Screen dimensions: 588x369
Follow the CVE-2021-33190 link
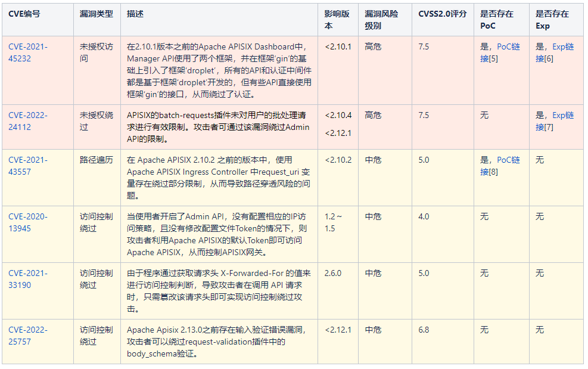[x=28, y=280]
